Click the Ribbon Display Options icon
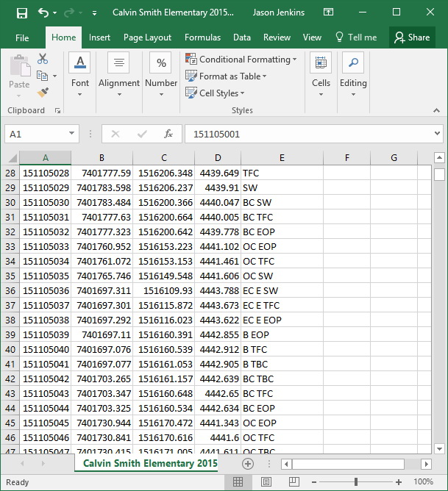 click(328, 12)
